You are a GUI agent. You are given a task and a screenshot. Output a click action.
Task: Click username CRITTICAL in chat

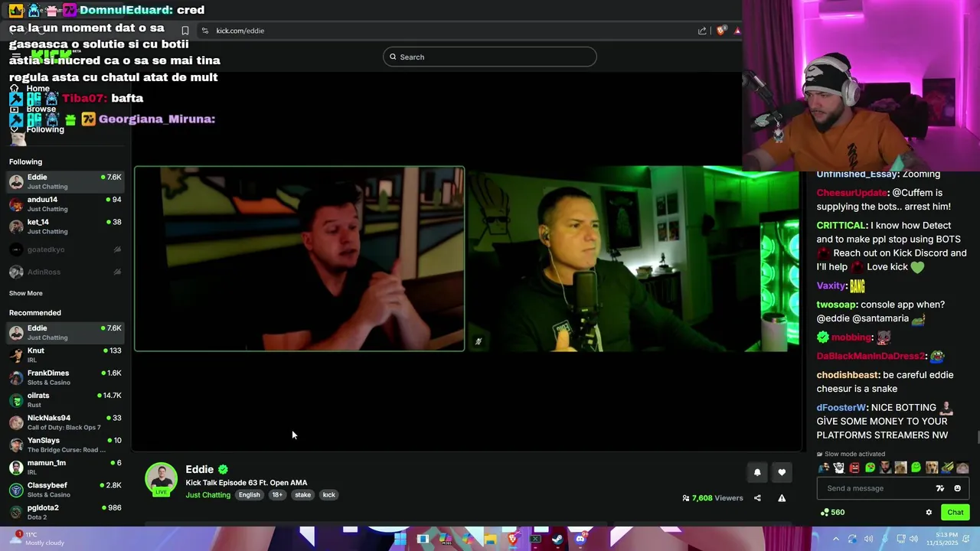point(841,226)
